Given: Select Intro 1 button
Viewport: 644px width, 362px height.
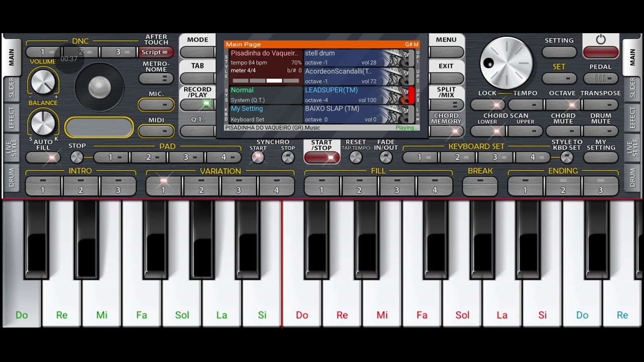Looking at the screenshot, I should pyautogui.click(x=43, y=186).
